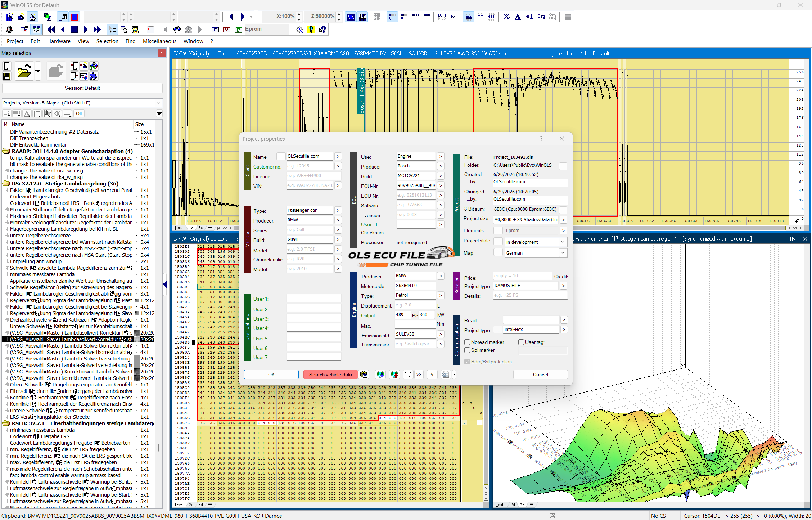Open the Hardware menu

tap(59, 41)
